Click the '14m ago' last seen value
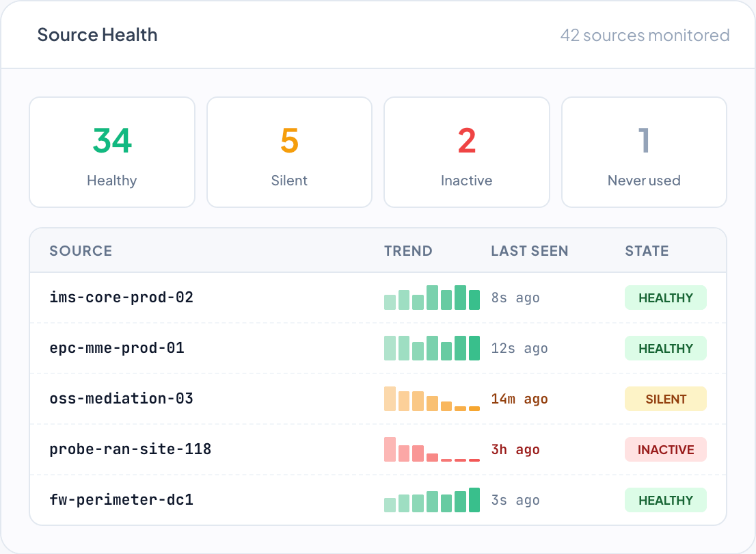 (519, 399)
